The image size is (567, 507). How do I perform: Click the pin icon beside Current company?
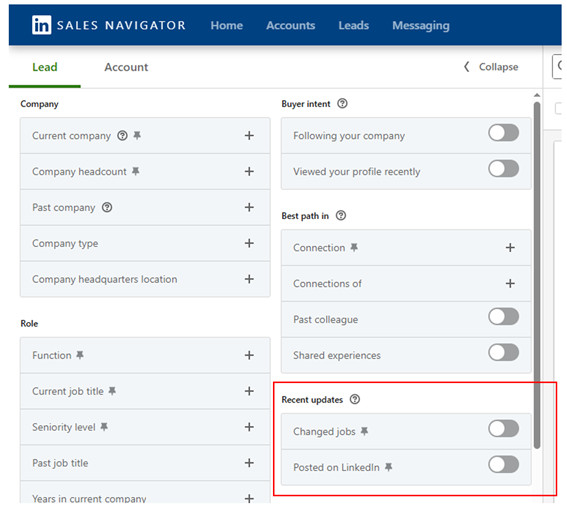coord(137,135)
